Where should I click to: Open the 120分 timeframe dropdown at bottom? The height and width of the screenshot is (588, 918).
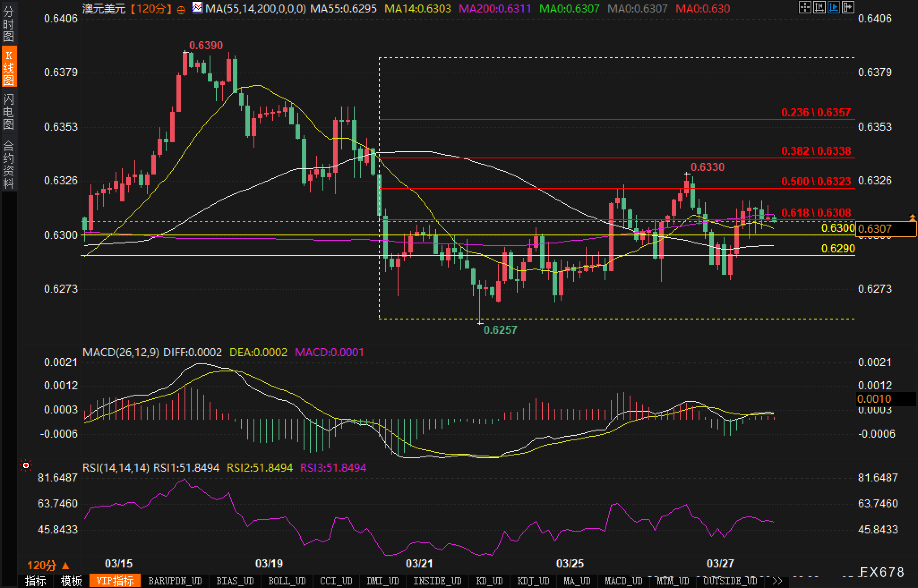48,565
